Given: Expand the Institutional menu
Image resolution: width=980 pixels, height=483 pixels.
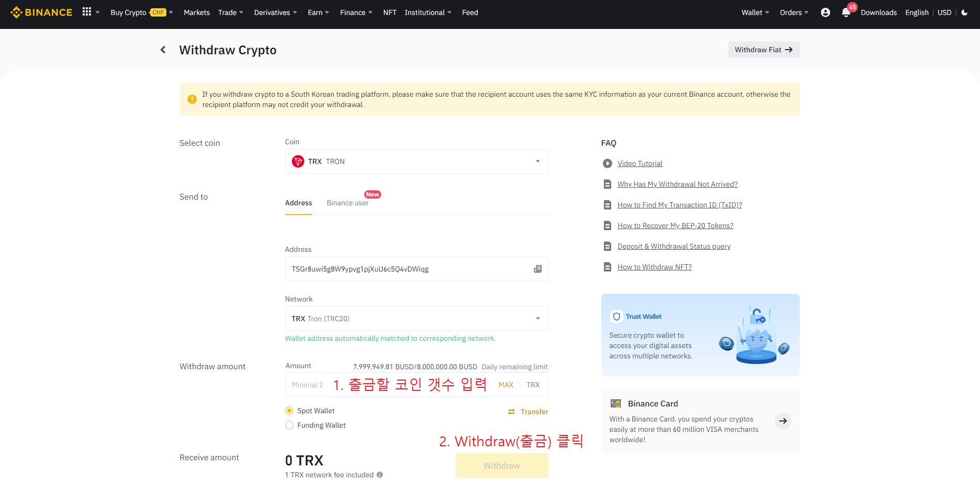Looking at the screenshot, I should (428, 12).
